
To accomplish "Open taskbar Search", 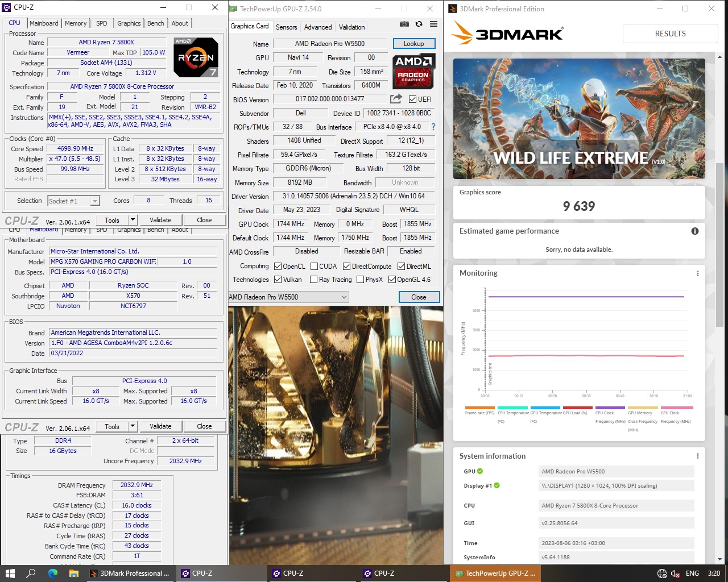I will pyautogui.click(x=31, y=573).
